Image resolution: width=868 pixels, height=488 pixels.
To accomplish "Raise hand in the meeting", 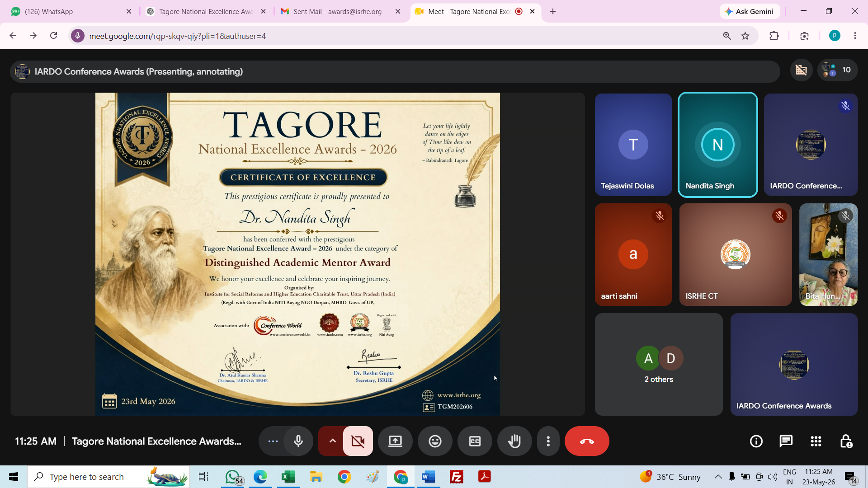I will [514, 441].
